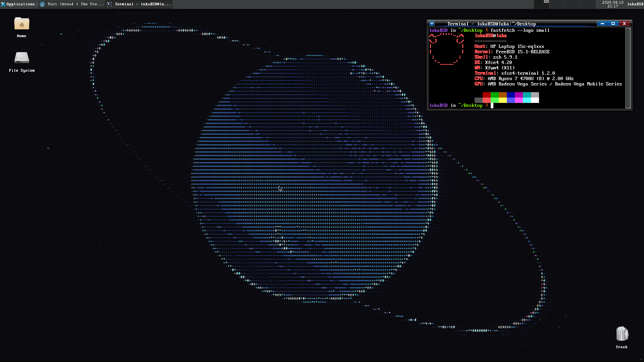Click the yellow color block in fastfetch palette

pos(503,100)
